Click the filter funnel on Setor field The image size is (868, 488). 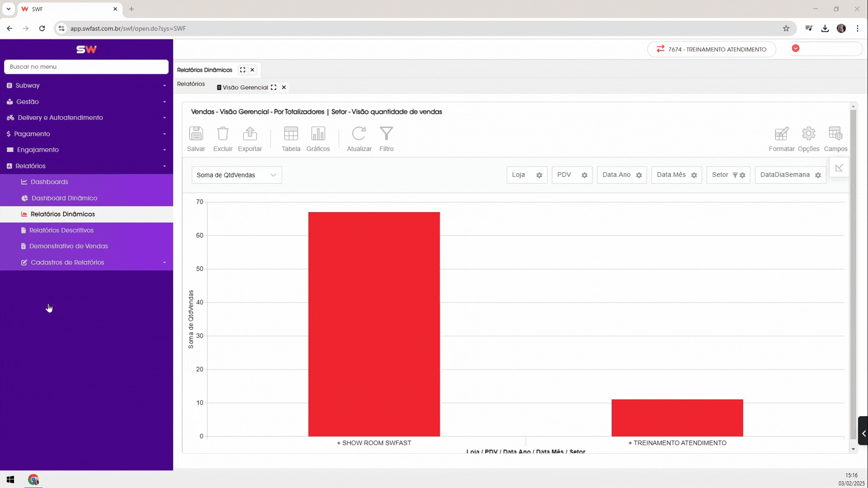tap(735, 175)
